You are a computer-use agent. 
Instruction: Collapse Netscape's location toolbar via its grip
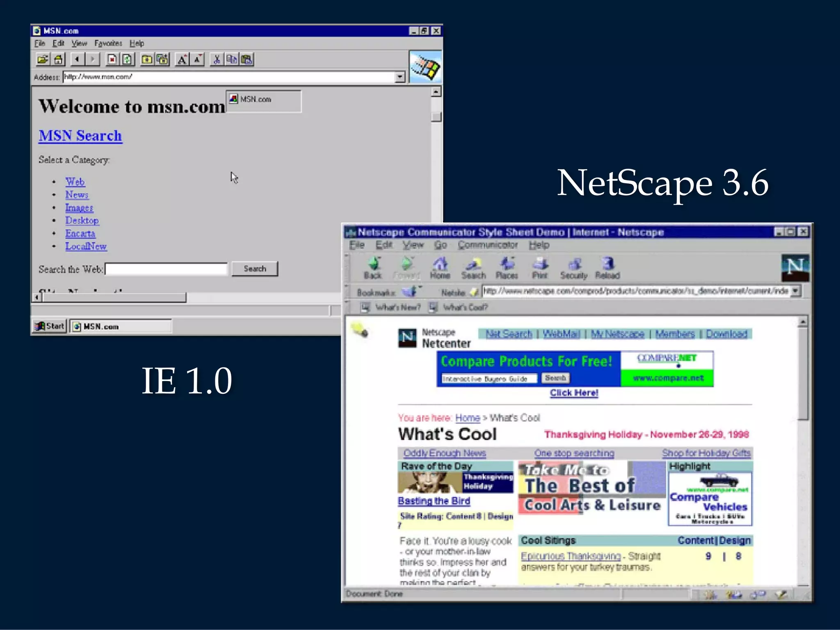[x=347, y=292]
